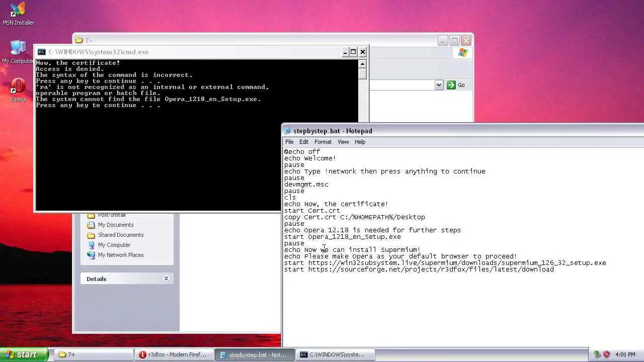Image resolution: width=644 pixels, height=362 pixels.
Task: Click the My Network Places globe icon
Action: (x=91, y=255)
